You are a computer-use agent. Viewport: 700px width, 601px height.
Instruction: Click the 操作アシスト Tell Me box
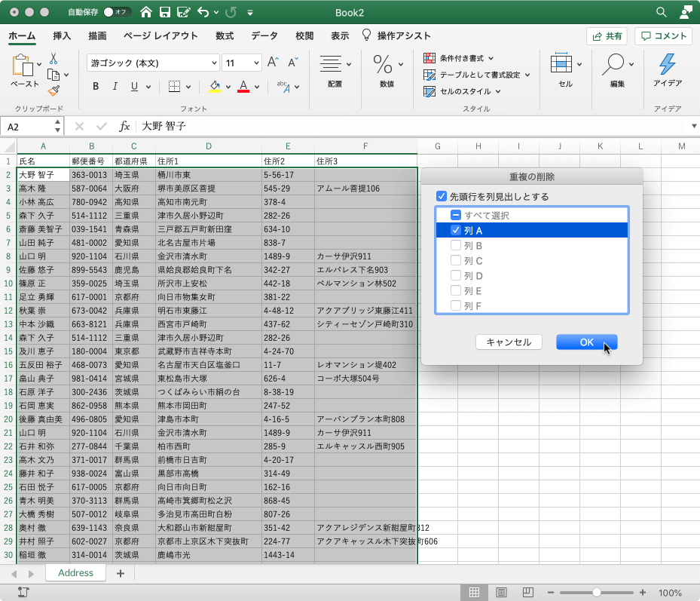coord(396,35)
